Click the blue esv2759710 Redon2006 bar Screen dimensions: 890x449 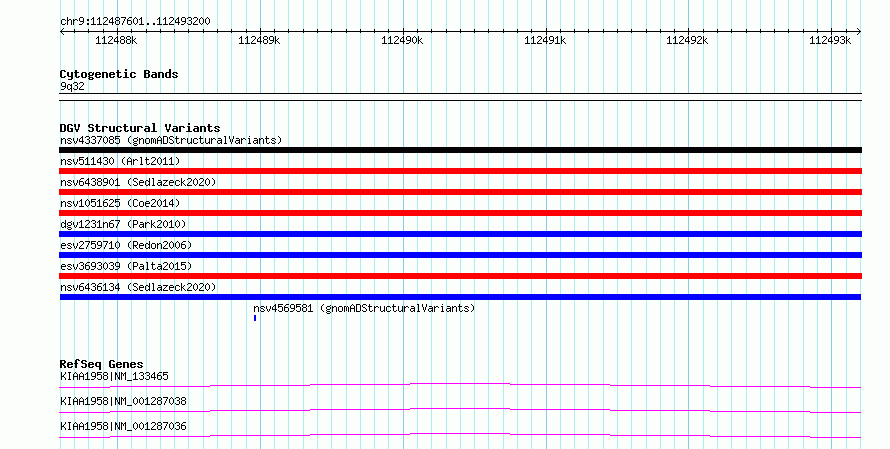460,255
